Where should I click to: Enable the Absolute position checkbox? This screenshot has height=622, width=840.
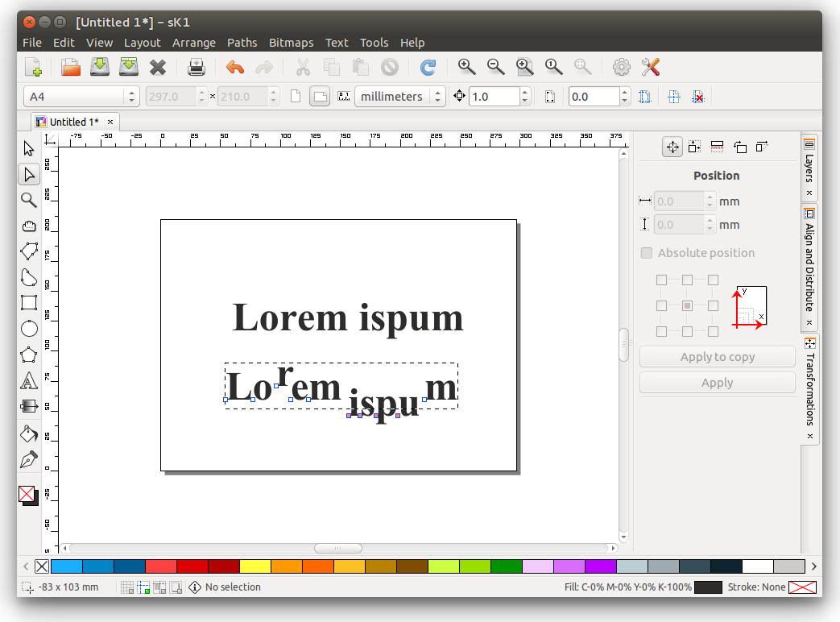click(x=647, y=253)
